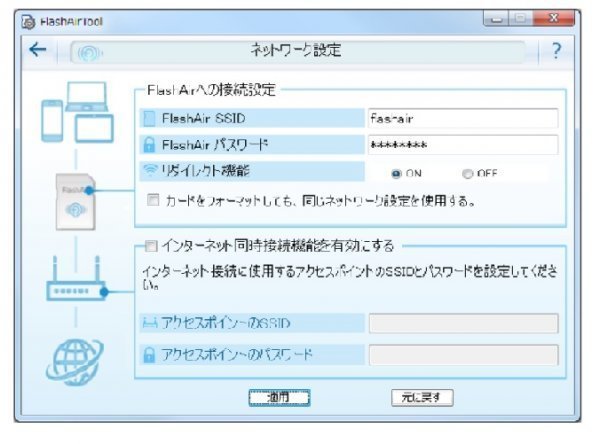Click the FlashAir SSID label
The image size is (600, 444).
(x=204, y=118)
